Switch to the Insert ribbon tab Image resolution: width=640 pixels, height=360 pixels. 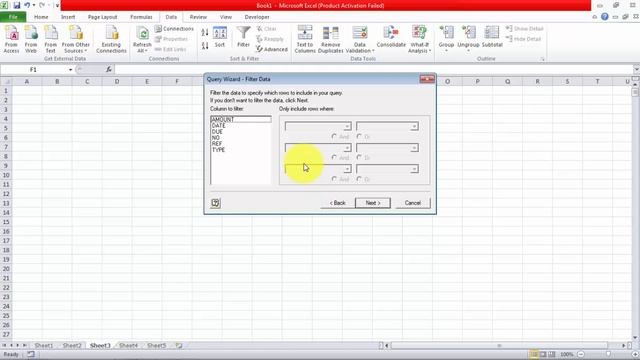click(x=68, y=17)
